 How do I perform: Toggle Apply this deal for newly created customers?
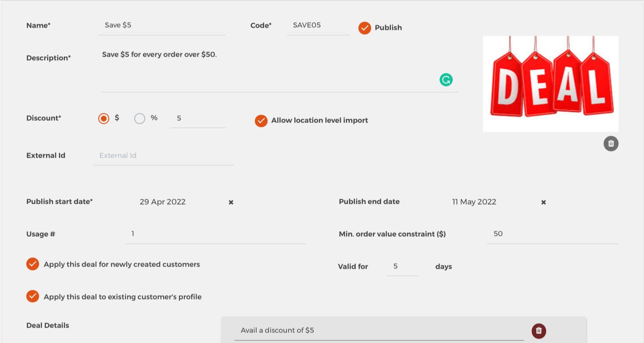32,264
